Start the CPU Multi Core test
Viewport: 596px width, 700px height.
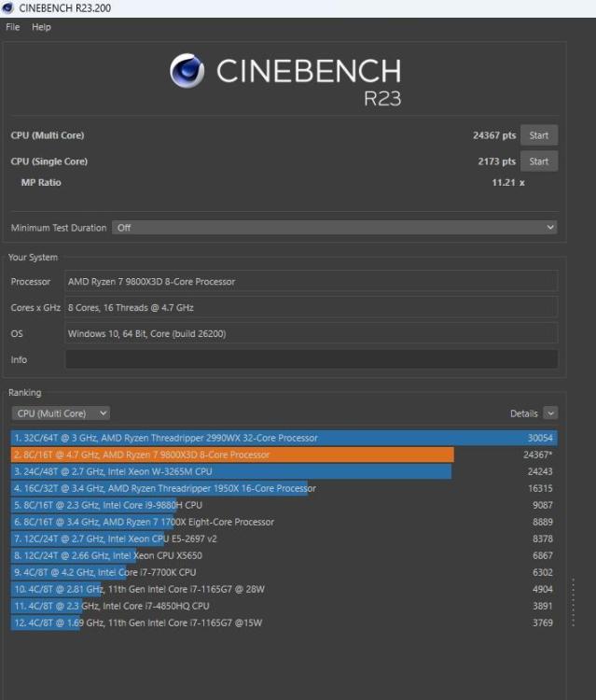coord(539,135)
